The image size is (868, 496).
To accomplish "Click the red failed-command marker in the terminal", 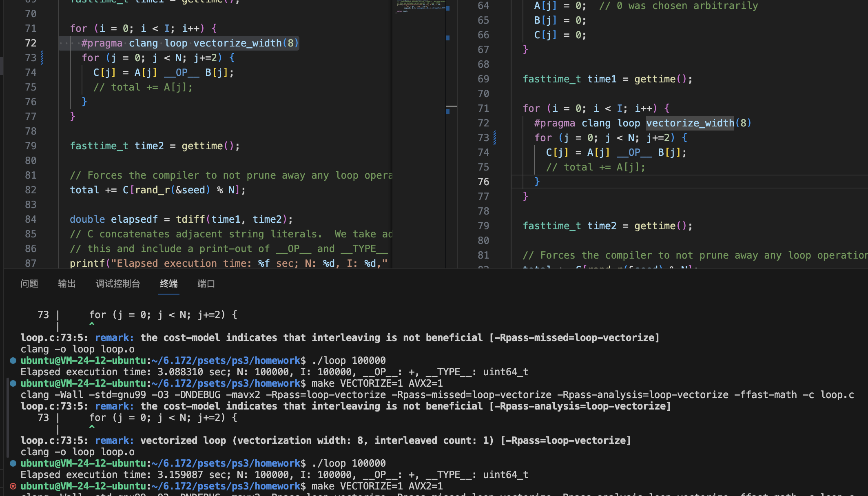I will click(x=13, y=486).
